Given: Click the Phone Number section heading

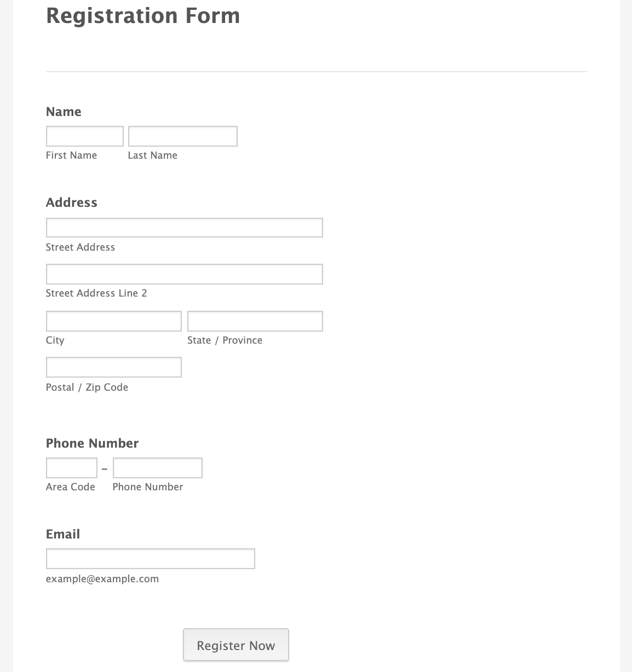Looking at the screenshot, I should [x=92, y=443].
